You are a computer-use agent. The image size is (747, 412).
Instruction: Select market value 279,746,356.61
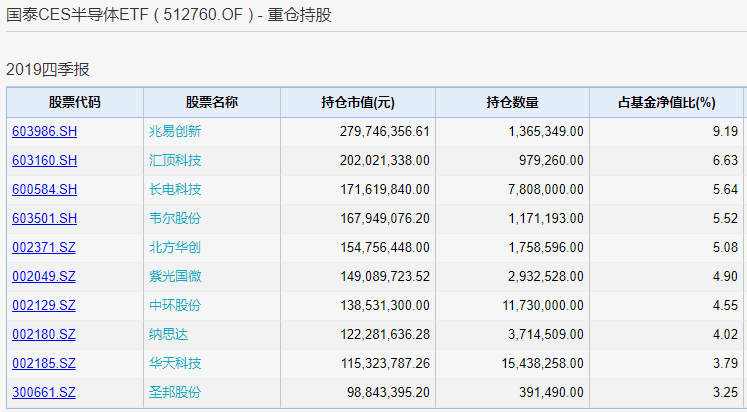pos(385,131)
